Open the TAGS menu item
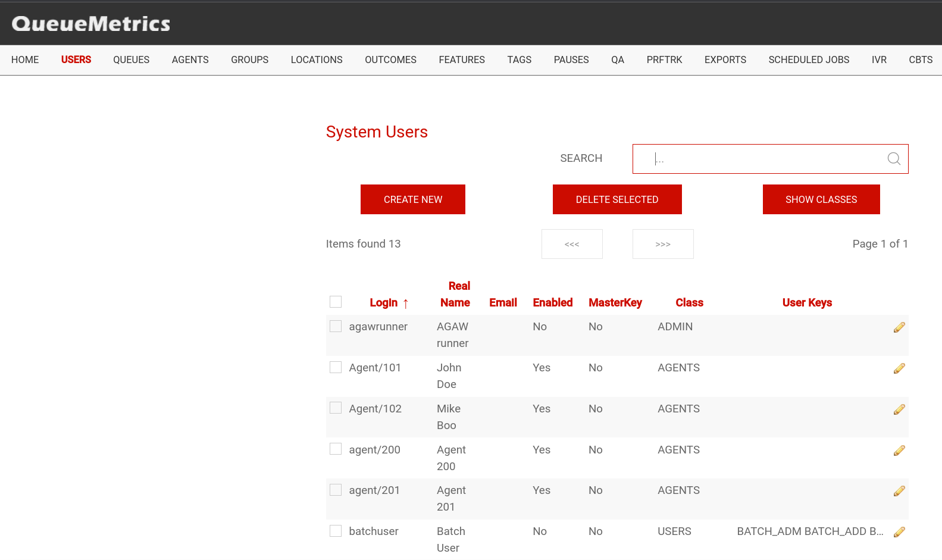Viewport: 942px width, 560px height. [x=519, y=60]
